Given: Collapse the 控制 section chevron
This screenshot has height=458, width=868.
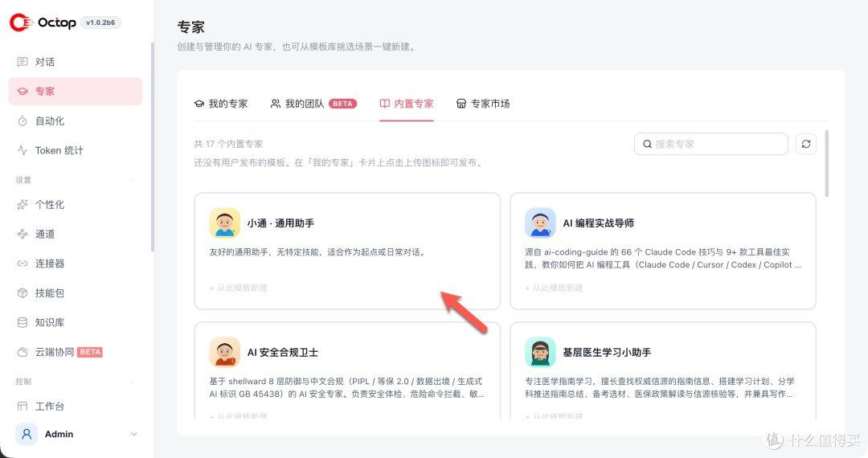Looking at the screenshot, I should pyautogui.click(x=132, y=382).
